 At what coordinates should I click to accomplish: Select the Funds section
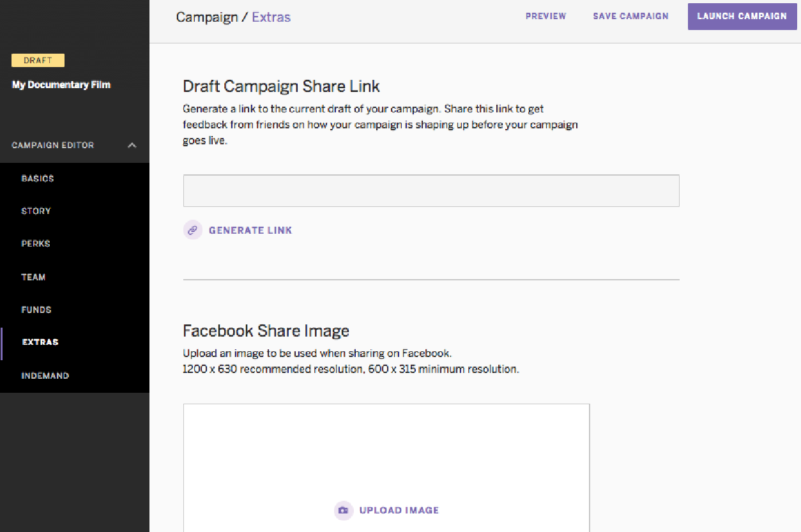point(36,309)
